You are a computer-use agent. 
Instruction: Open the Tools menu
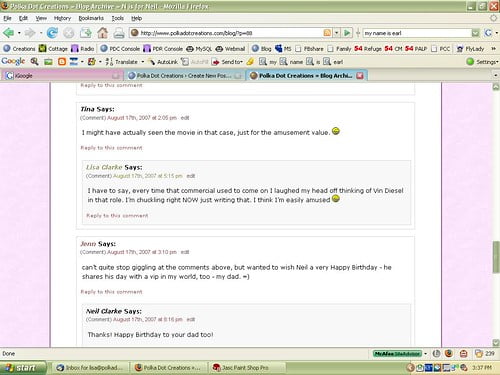coord(117,18)
